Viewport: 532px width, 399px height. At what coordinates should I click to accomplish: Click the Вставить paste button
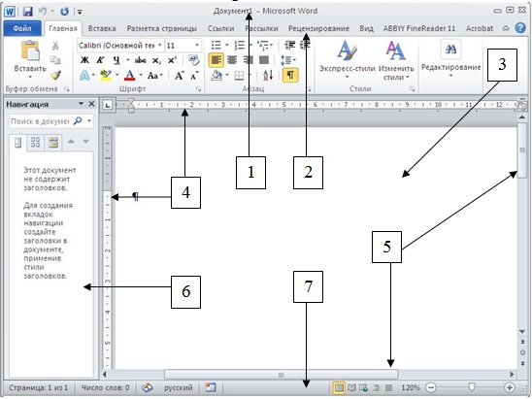30,60
